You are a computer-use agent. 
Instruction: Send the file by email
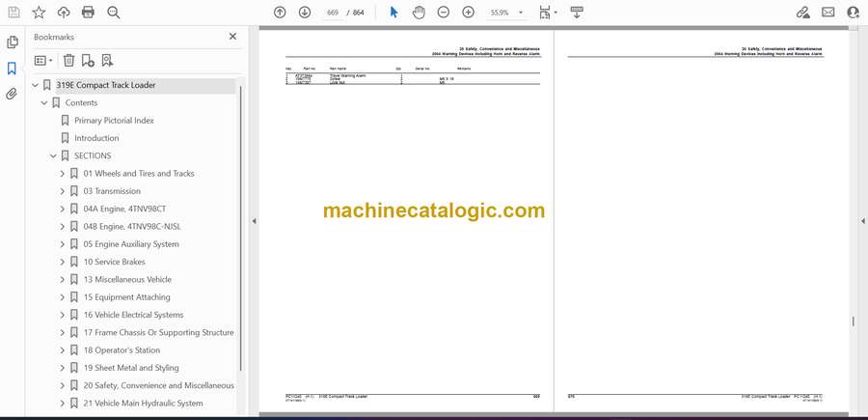pyautogui.click(x=828, y=13)
